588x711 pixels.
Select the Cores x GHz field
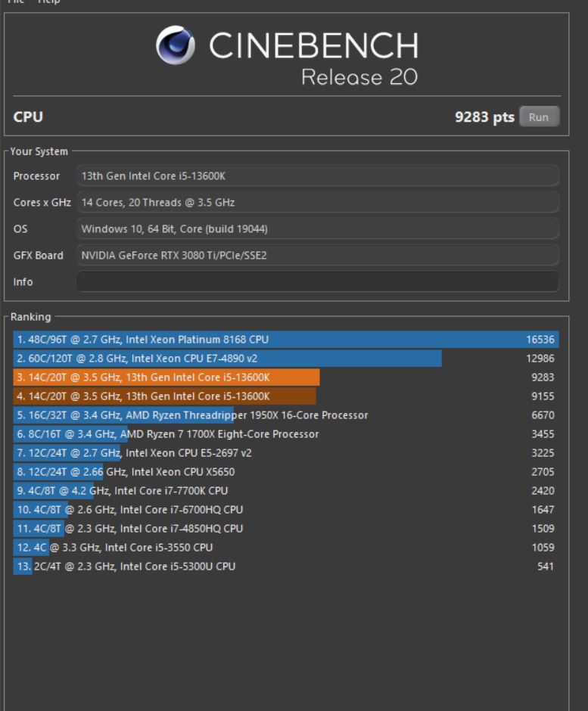(318, 202)
